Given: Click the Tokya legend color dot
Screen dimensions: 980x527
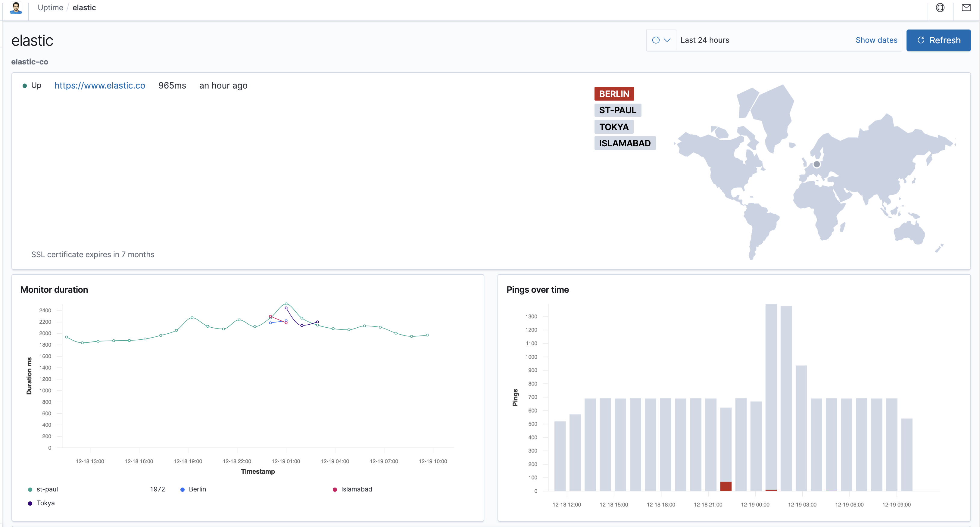Looking at the screenshot, I should click(30, 504).
